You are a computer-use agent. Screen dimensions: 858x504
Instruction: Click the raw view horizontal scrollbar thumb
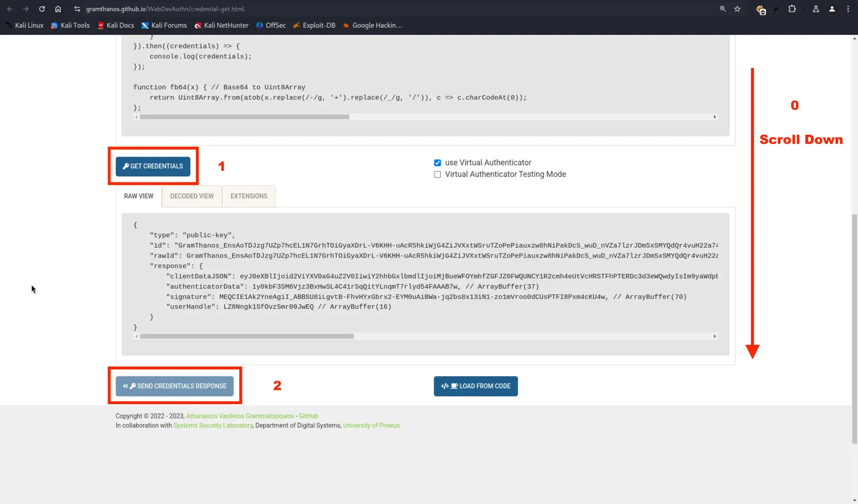[246, 336]
